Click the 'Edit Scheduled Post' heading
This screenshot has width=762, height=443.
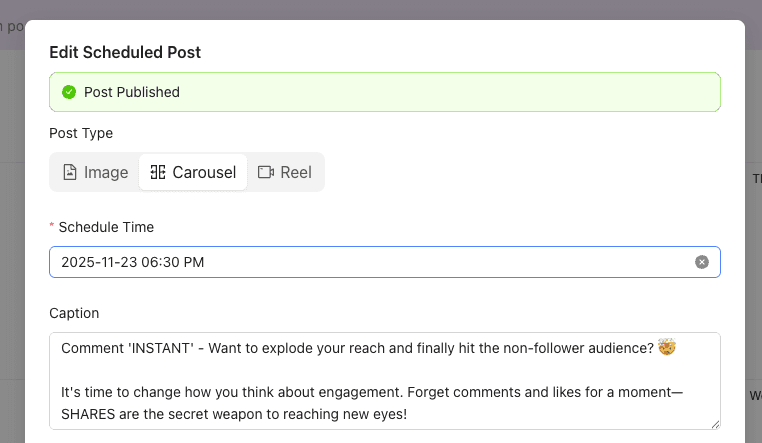point(125,52)
